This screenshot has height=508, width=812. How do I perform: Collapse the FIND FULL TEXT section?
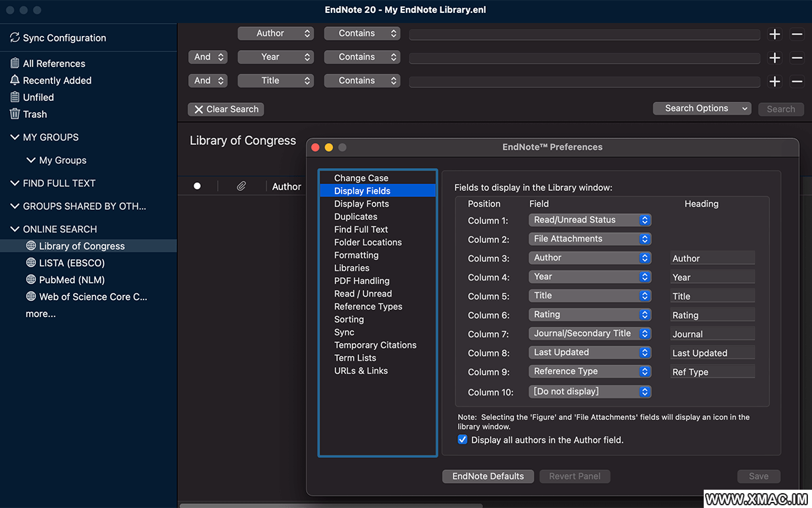point(15,183)
